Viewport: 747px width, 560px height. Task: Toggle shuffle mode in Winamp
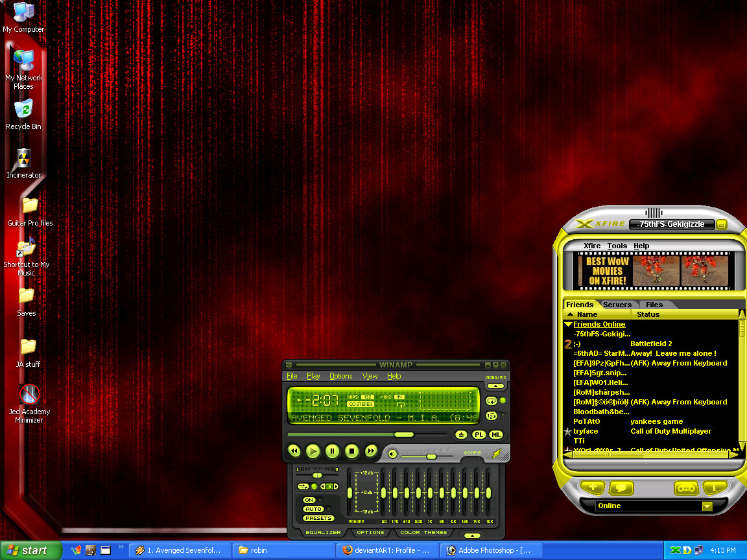click(x=491, y=415)
